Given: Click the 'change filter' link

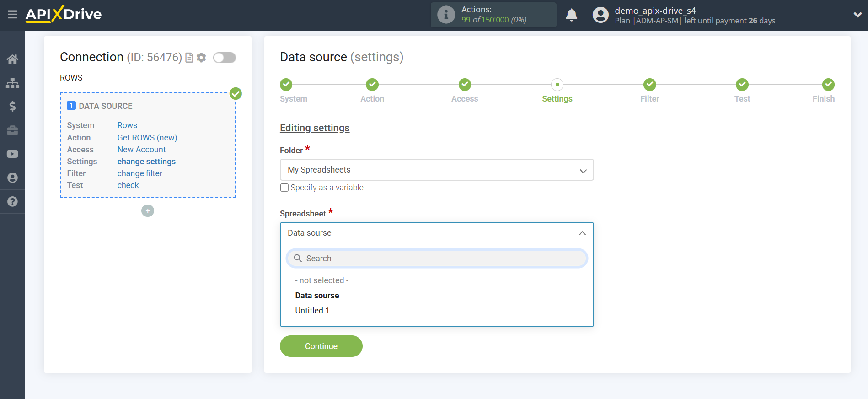Looking at the screenshot, I should coord(139,173).
